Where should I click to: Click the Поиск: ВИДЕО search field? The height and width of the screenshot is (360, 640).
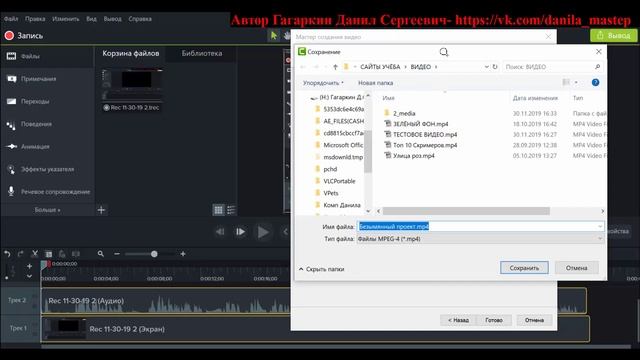[x=553, y=67]
